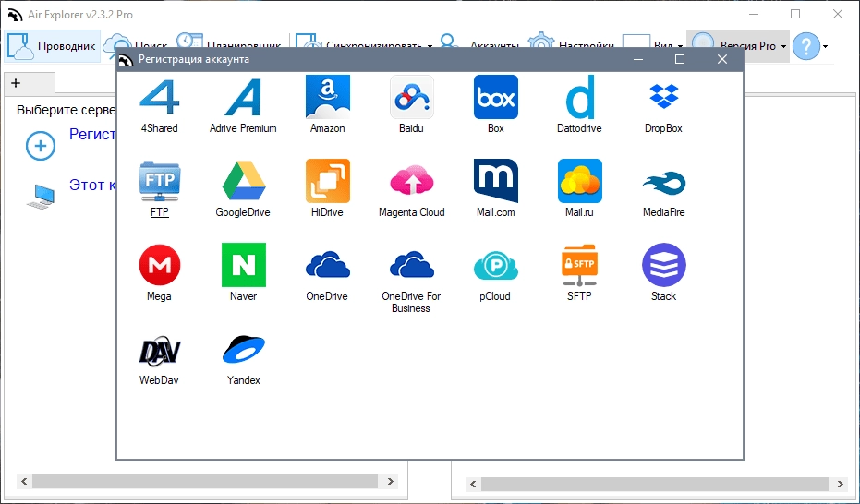Select the FTP server icon
This screenshot has height=504, width=860.
click(159, 181)
